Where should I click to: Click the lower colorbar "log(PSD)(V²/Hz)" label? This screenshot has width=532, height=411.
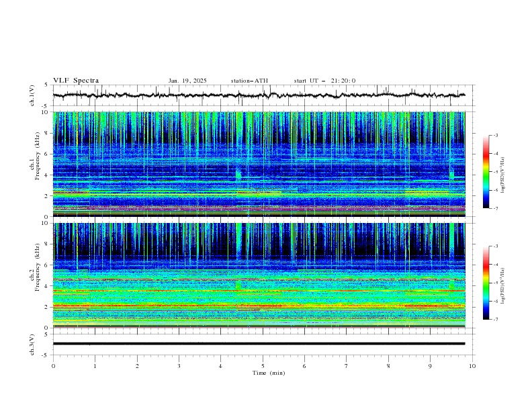point(503,286)
